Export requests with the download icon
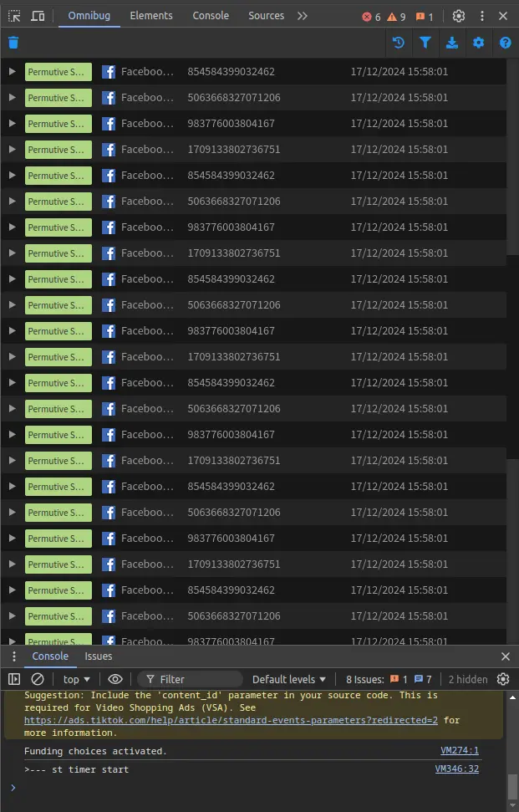Image resolution: width=519 pixels, height=812 pixels. [452, 43]
